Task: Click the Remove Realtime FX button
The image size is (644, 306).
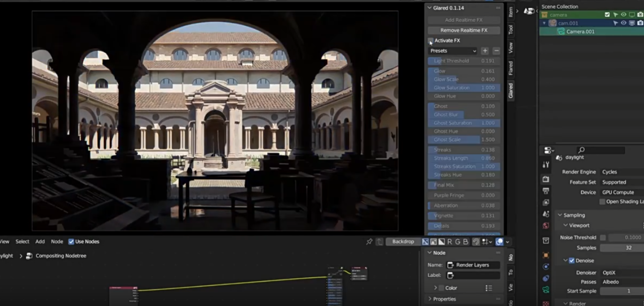Action: [x=464, y=30]
